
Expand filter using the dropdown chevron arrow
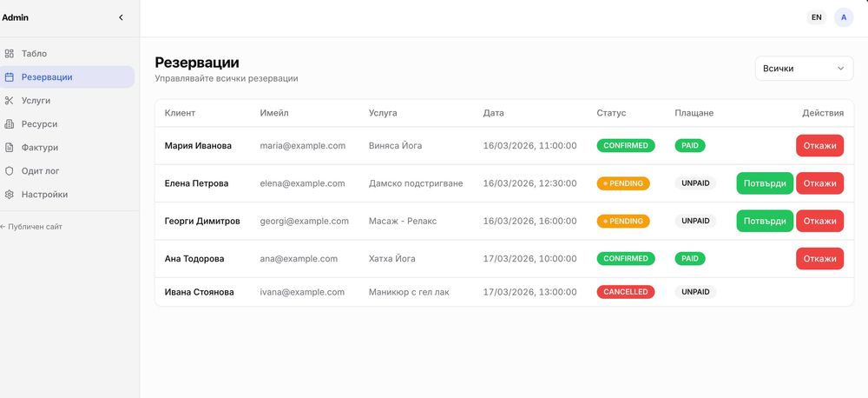coord(840,69)
